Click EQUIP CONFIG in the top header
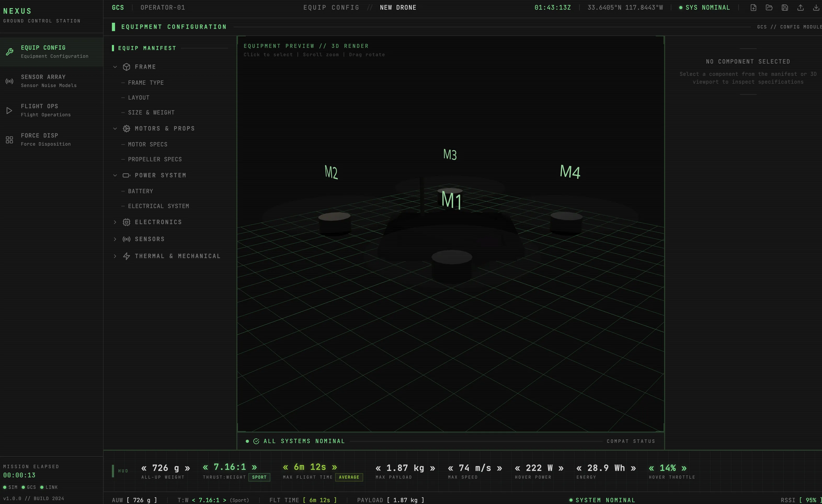The image size is (822, 504). click(x=331, y=7)
